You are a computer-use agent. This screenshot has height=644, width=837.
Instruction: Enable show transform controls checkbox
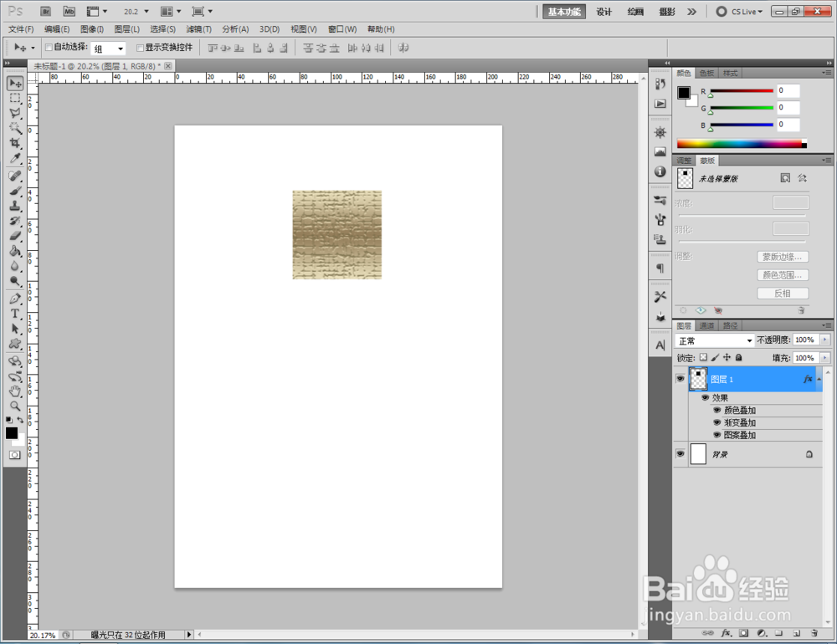point(140,48)
